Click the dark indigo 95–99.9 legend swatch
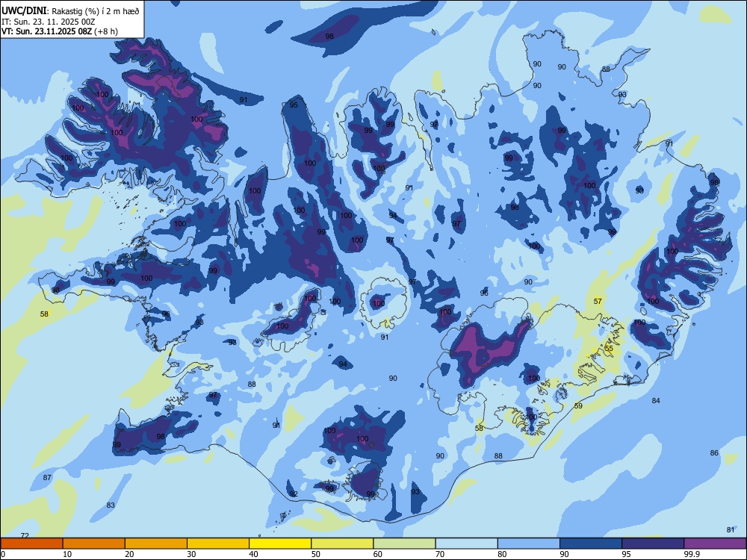This screenshot has width=747, height=560. click(x=653, y=544)
